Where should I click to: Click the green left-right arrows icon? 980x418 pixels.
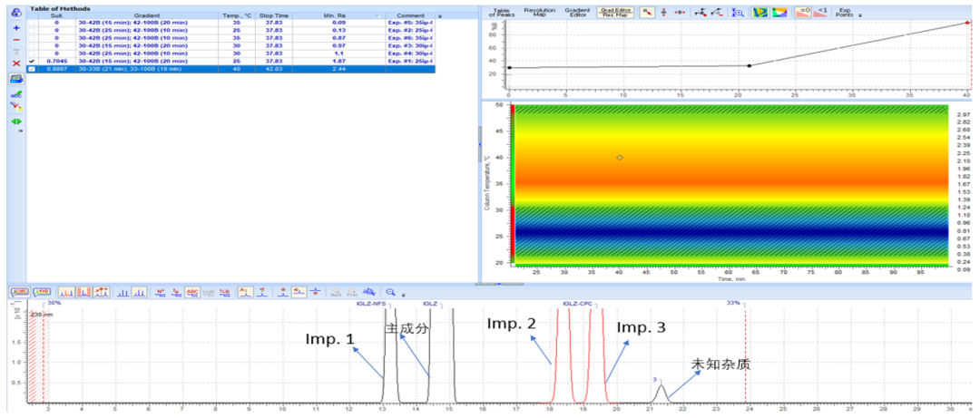[16, 122]
